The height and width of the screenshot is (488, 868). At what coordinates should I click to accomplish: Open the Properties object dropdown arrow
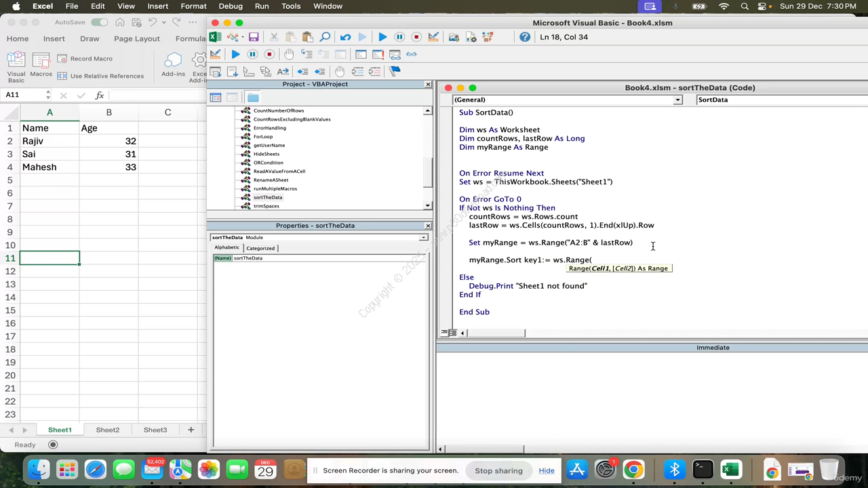click(x=423, y=237)
